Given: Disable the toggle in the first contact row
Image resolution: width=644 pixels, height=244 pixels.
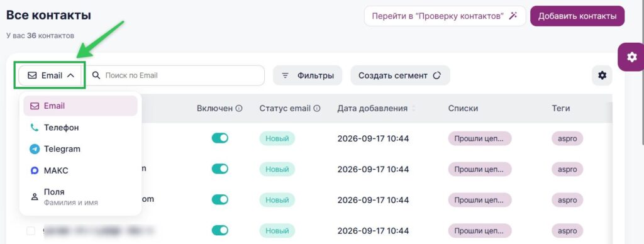Looking at the screenshot, I should click(x=220, y=138).
